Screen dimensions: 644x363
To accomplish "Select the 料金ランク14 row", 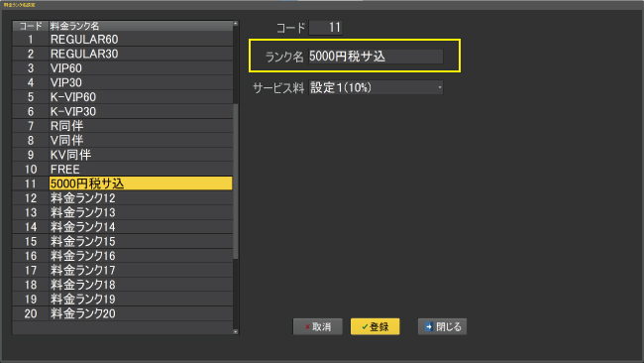I will click(123, 227).
